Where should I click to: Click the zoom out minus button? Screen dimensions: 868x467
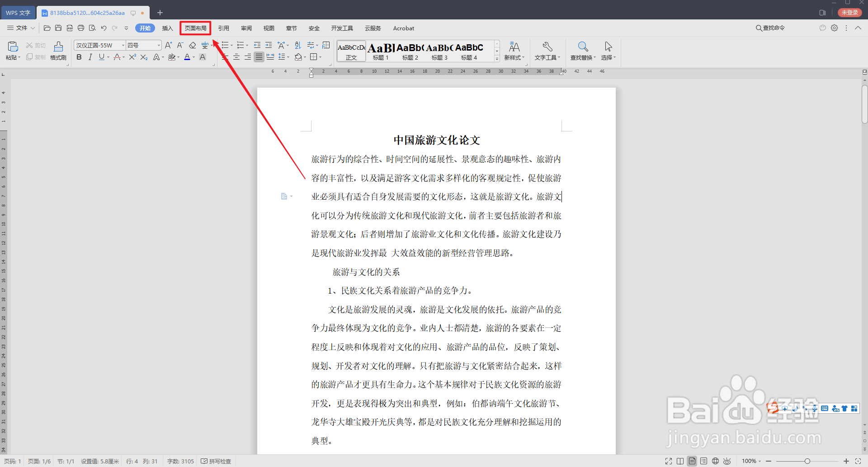[769, 461]
